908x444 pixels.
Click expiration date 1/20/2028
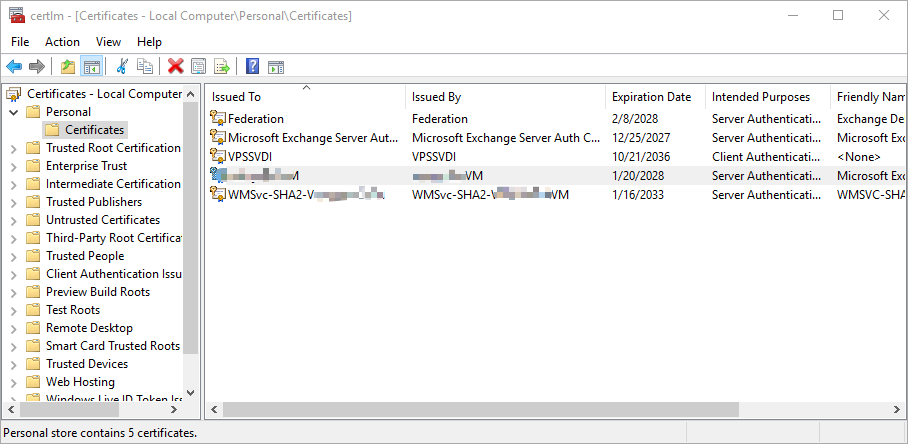(638, 175)
